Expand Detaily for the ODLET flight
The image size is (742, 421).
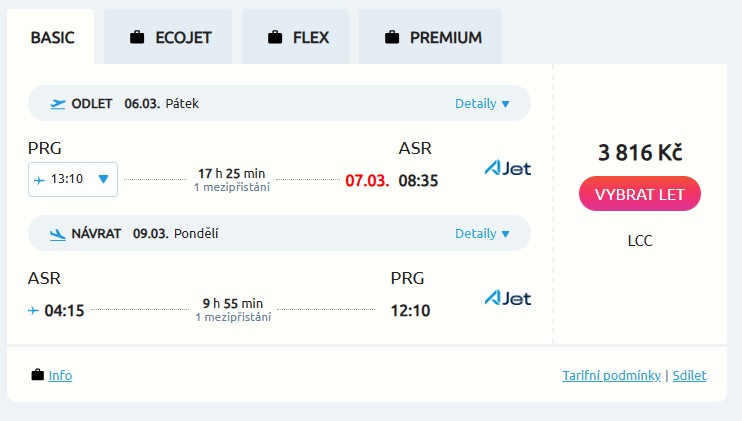pyautogui.click(x=482, y=103)
